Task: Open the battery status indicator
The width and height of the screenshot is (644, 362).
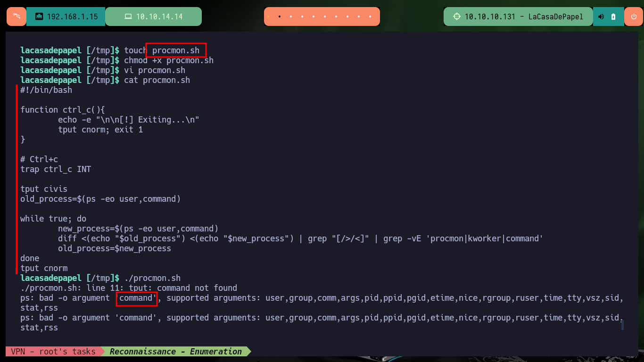Action: point(613,16)
